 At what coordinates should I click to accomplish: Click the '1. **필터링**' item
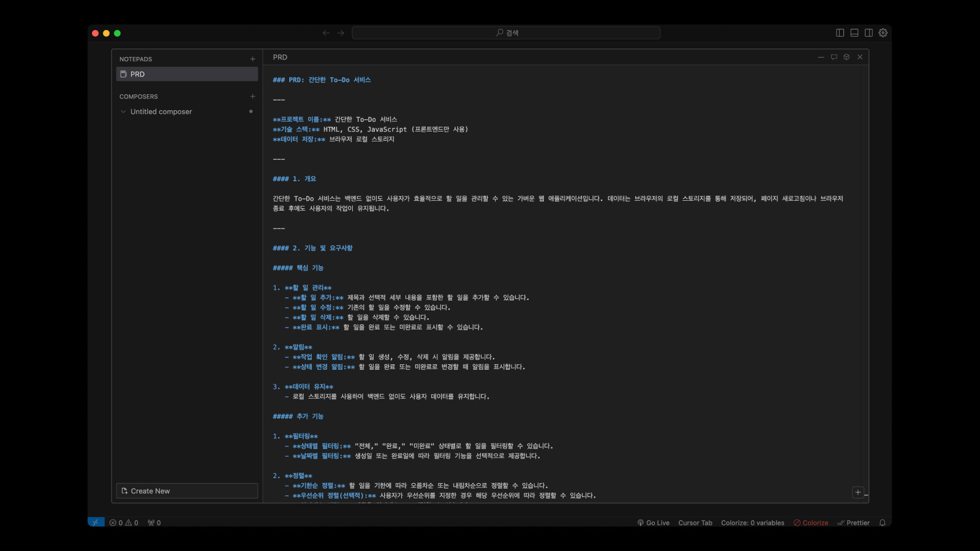(295, 437)
